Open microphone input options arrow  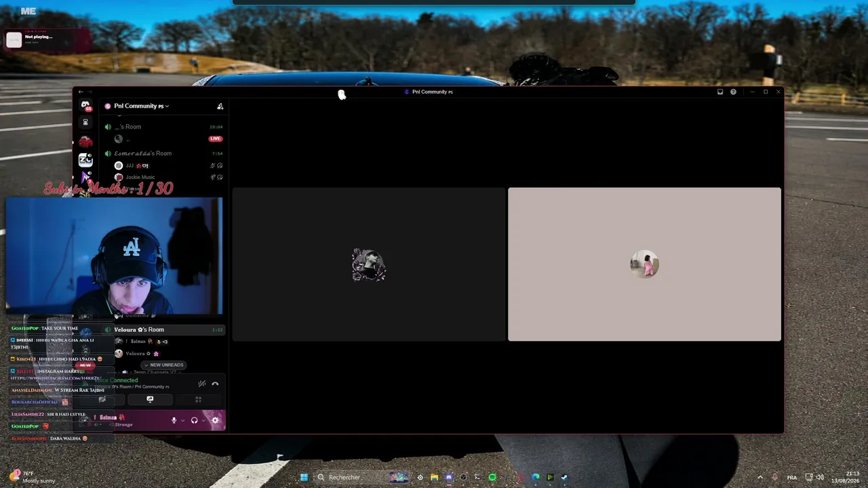[182, 421]
